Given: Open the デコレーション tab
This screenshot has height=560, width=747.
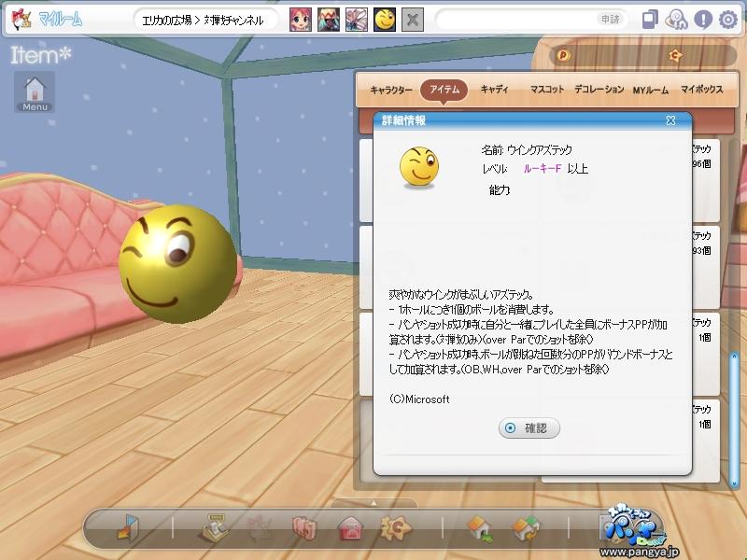Looking at the screenshot, I should point(599,89).
